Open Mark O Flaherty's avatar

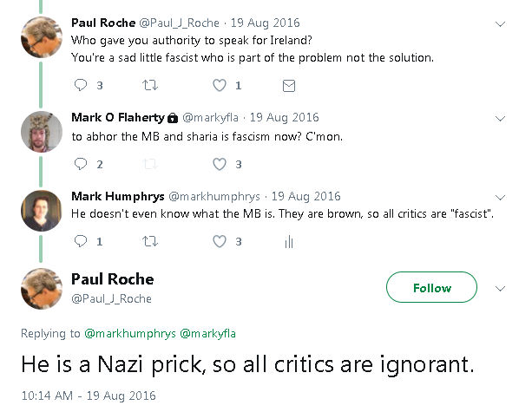(41, 132)
